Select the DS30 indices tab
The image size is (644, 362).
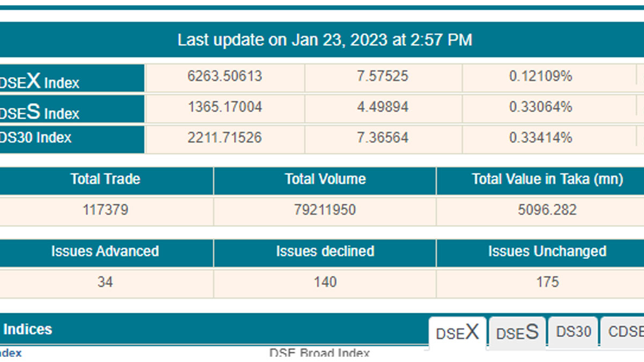573,332
